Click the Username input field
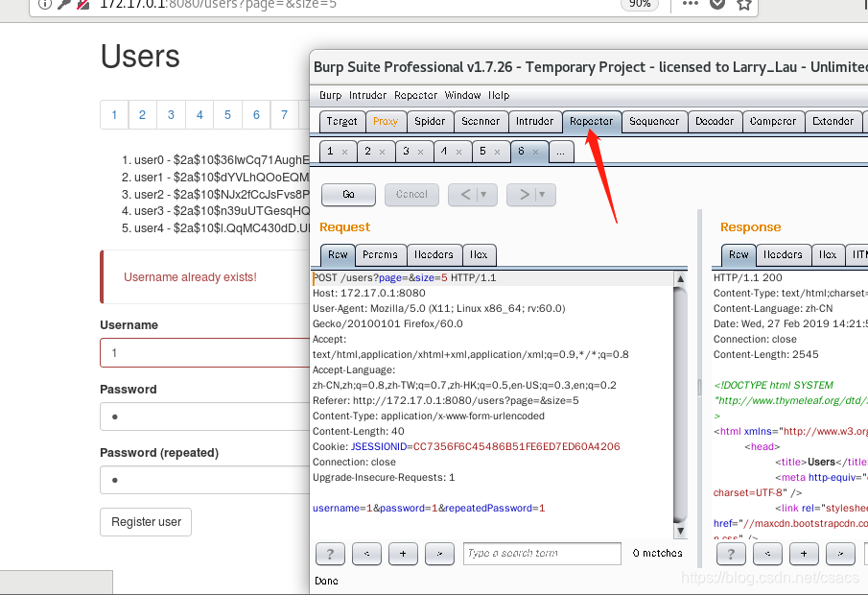Viewport: 868px width, 595px height. coord(205,353)
